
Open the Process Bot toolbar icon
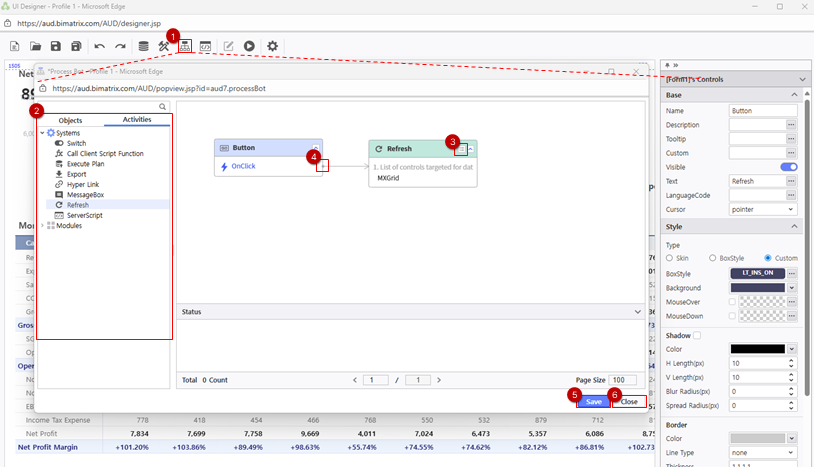tap(185, 46)
